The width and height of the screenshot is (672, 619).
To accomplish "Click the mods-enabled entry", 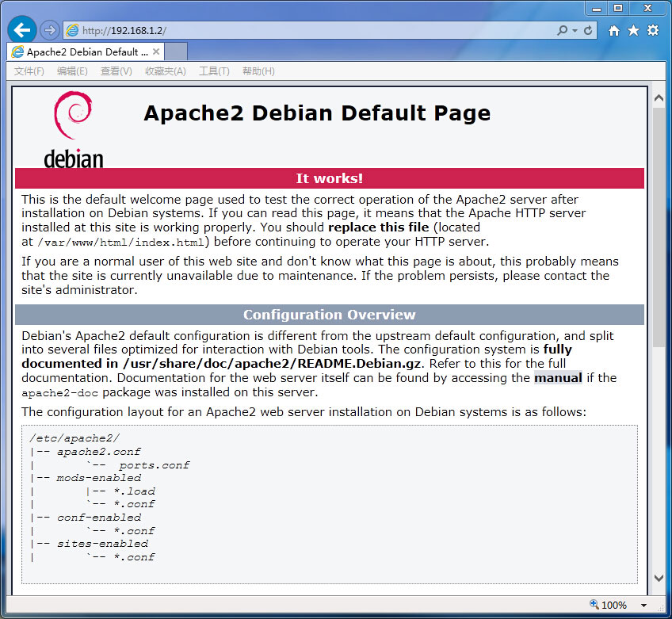I will coord(98,478).
